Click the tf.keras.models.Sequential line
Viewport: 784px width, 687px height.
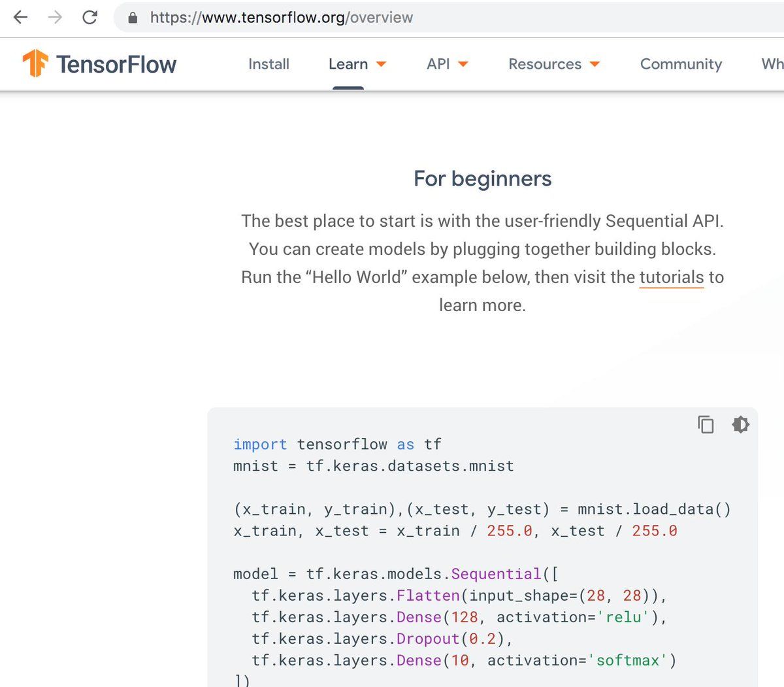click(396, 574)
